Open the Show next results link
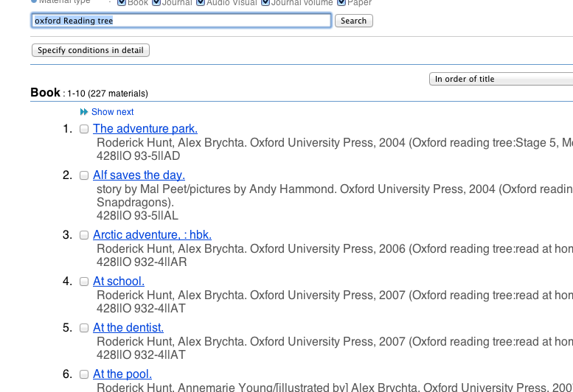 tap(112, 112)
